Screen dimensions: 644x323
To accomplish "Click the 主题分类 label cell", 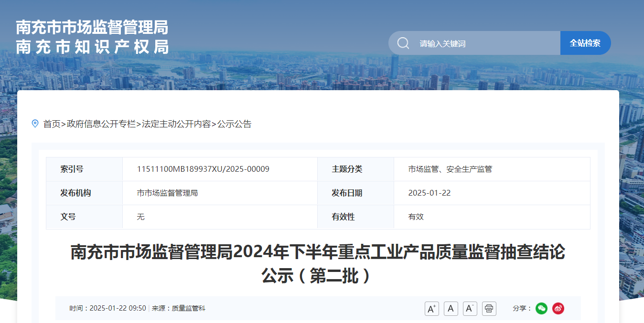I will [x=356, y=169].
